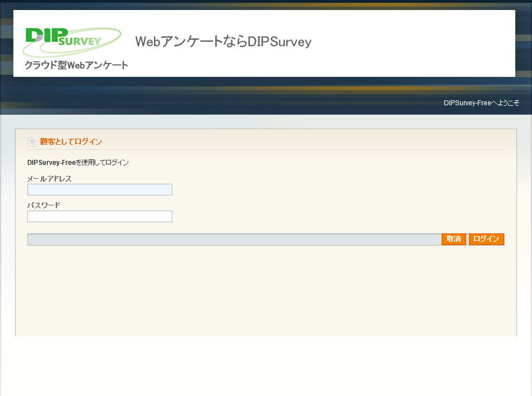The image size is (532, 396).
Task: Click the 取消 button
Action: 453,239
